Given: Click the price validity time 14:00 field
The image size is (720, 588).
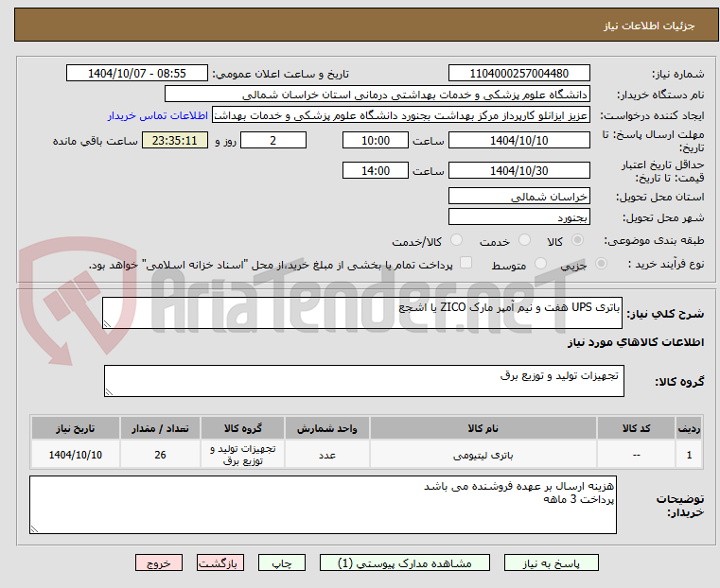Looking at the screenshot, I should click(376, 170).
